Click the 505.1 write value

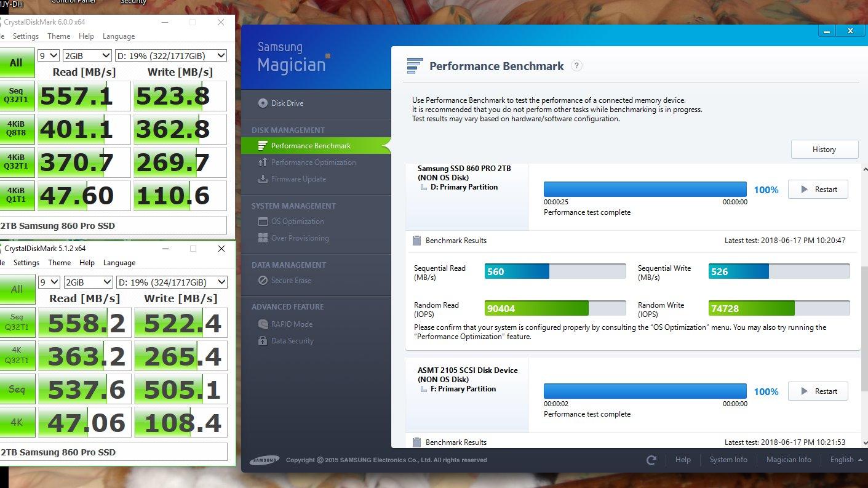pyautogui.click(x=181, y=389)
